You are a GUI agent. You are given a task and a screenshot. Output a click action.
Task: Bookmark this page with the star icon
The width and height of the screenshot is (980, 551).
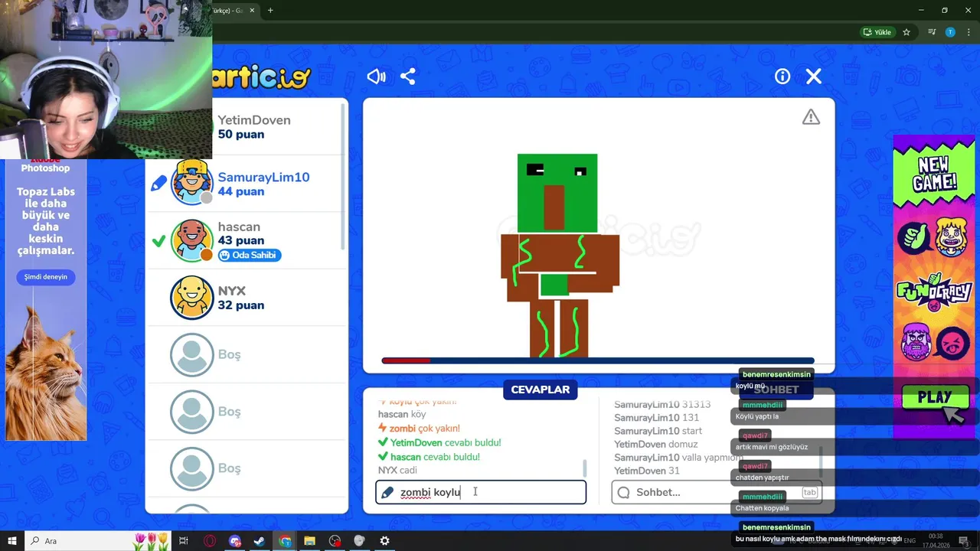(906, 32)
